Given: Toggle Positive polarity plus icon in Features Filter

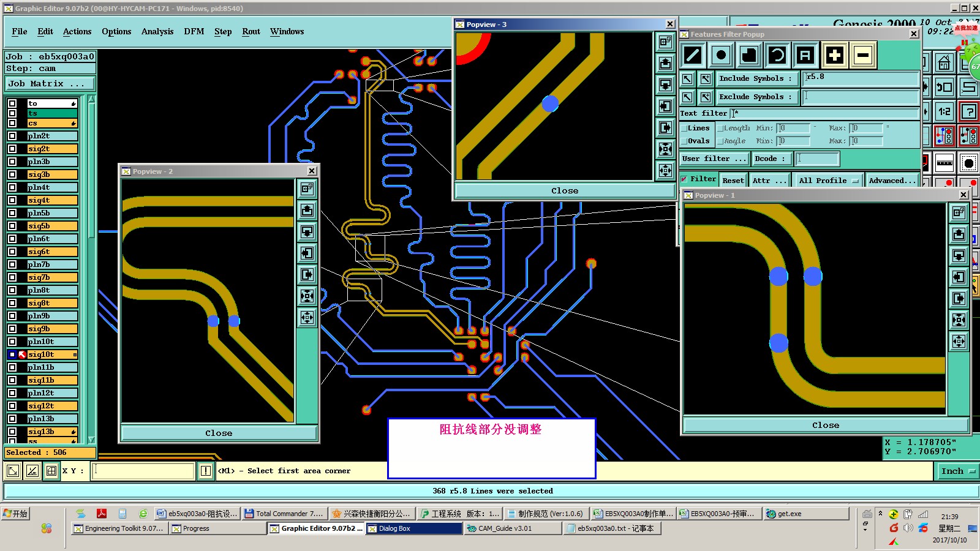Looking at the screenshot, I should tap(834, 56).
